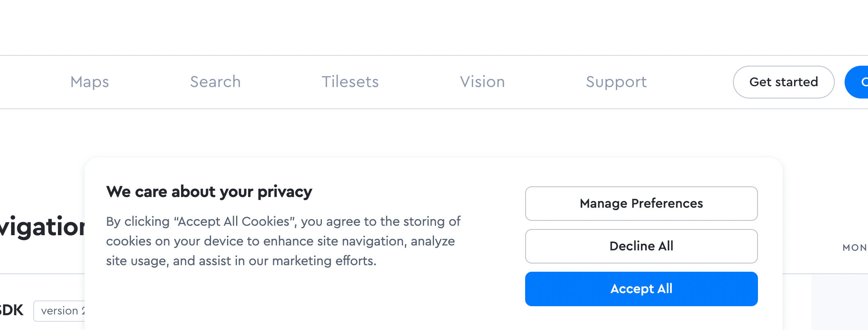Screen dimensions: 868x330
Task: Visit the Support navigation item
Action: pyautogui.click(x=616, y=82)
